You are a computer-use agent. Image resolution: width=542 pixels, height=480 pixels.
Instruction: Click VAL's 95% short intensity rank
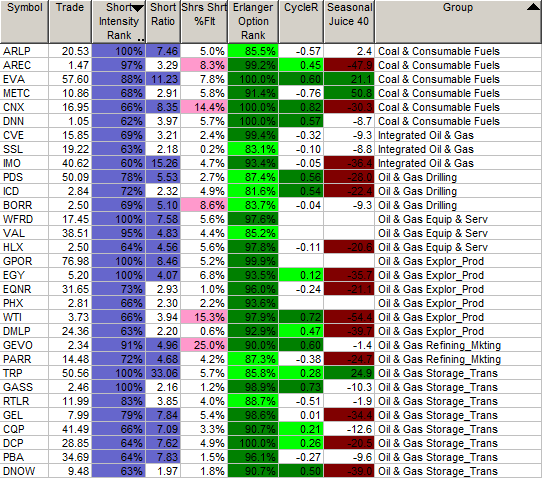[x=119, y=233]
